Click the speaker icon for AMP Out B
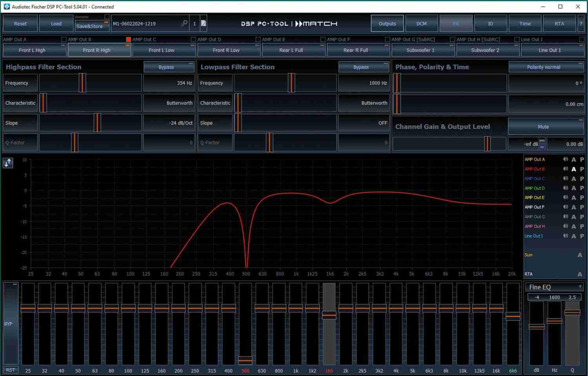 (566, 169)
